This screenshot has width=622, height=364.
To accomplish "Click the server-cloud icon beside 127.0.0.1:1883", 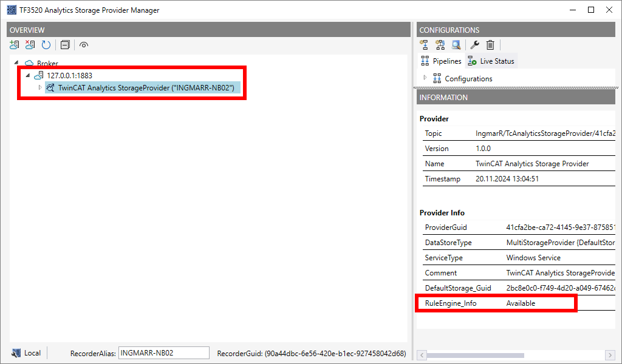I will pos(39,75).
